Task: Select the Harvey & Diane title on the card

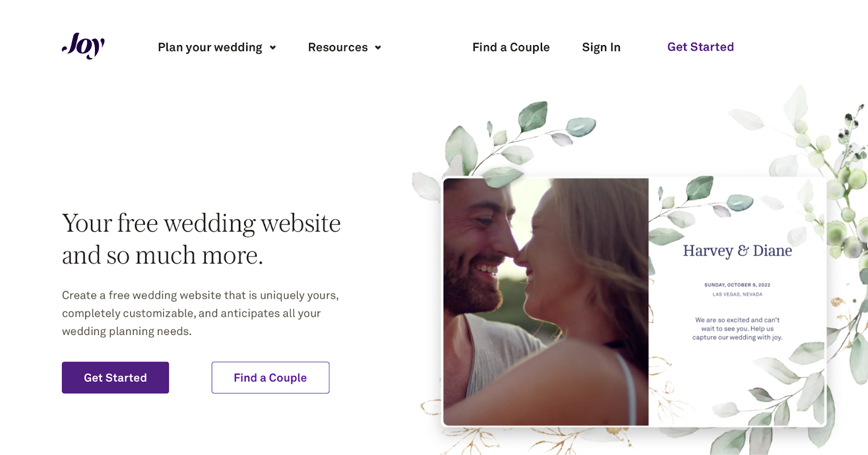Action: (737, 250)
